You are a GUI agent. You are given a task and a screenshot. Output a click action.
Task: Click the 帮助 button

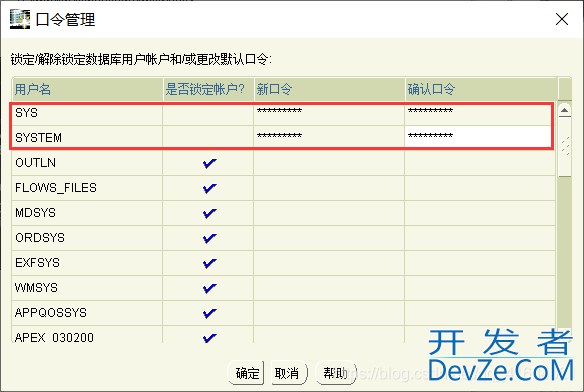pyautogui.click(x=335, y=372)
